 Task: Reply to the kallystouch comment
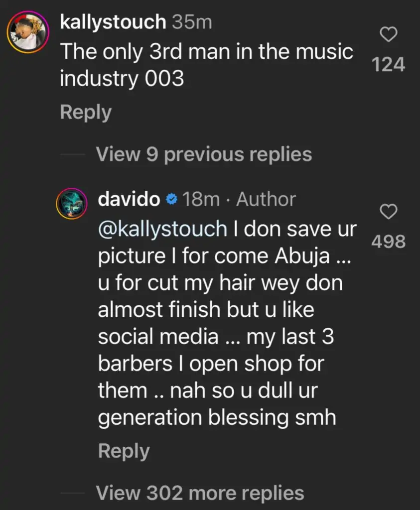tap(86, 112)
